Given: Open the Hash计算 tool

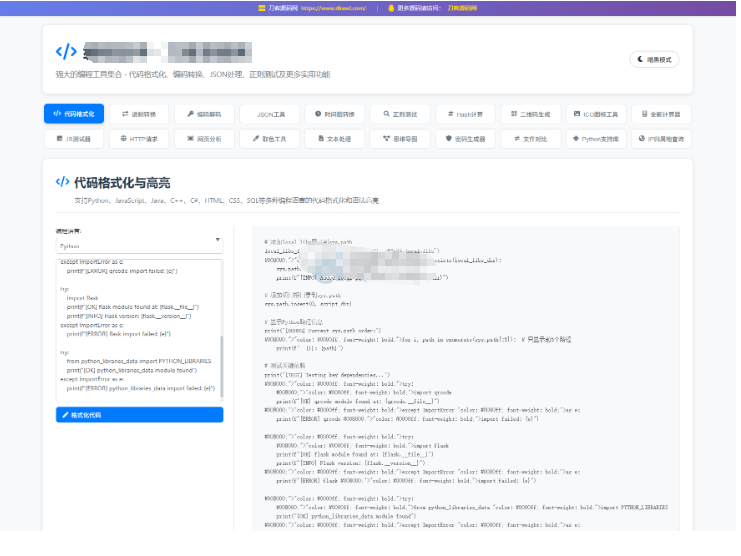Looking at the screenshot, I should click(x=465, y=114).
